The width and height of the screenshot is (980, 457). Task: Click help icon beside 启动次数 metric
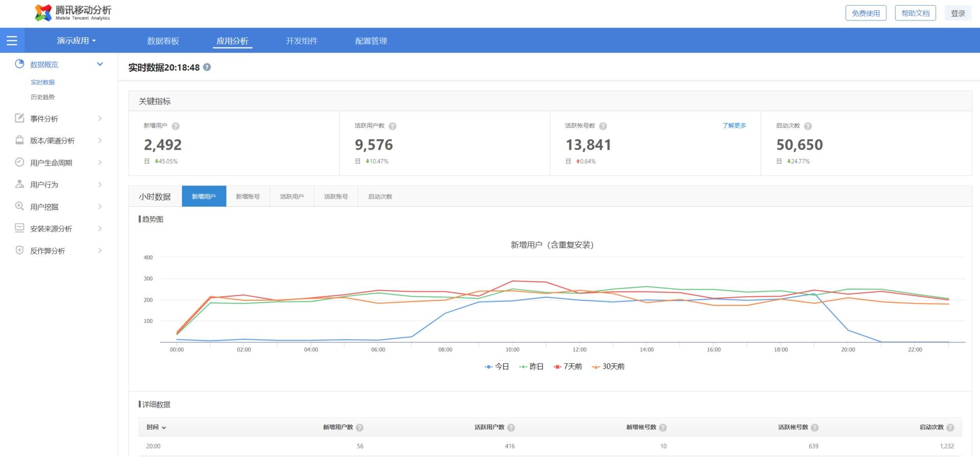coord(808,126)
